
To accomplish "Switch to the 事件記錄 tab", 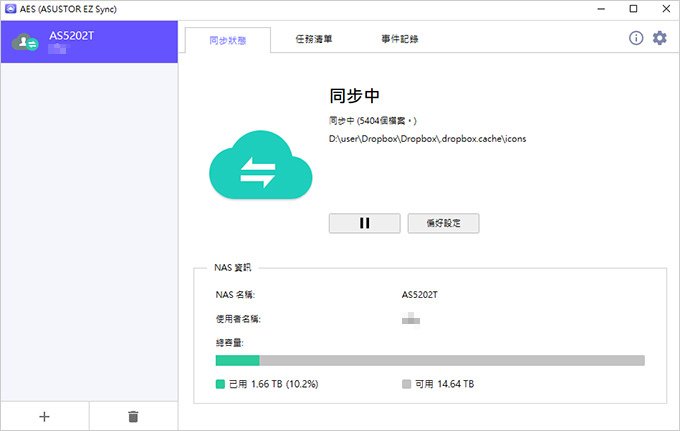I will click(399, 39).
